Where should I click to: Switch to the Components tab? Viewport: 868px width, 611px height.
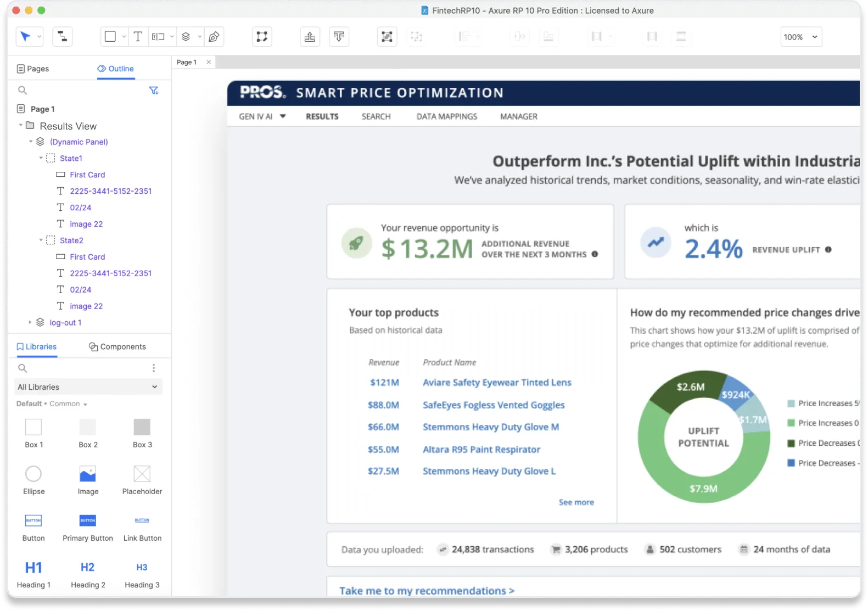pyautogui.click(x=117, y=347)
